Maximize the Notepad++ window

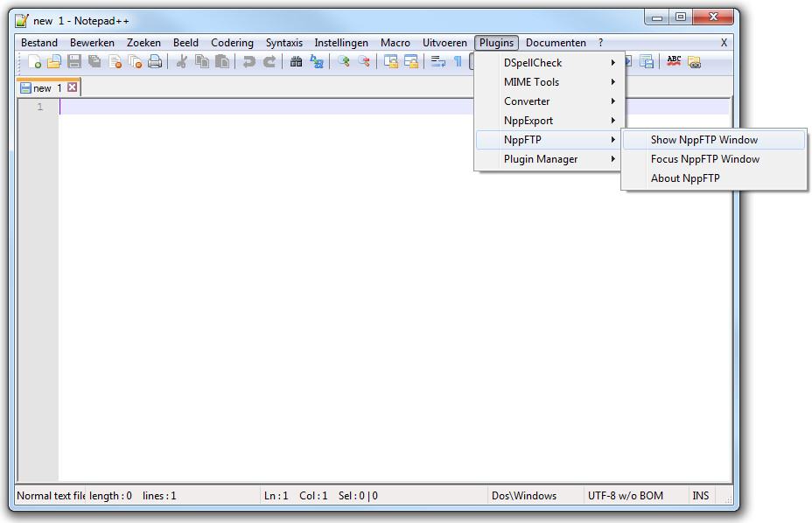tap(681, 17)
